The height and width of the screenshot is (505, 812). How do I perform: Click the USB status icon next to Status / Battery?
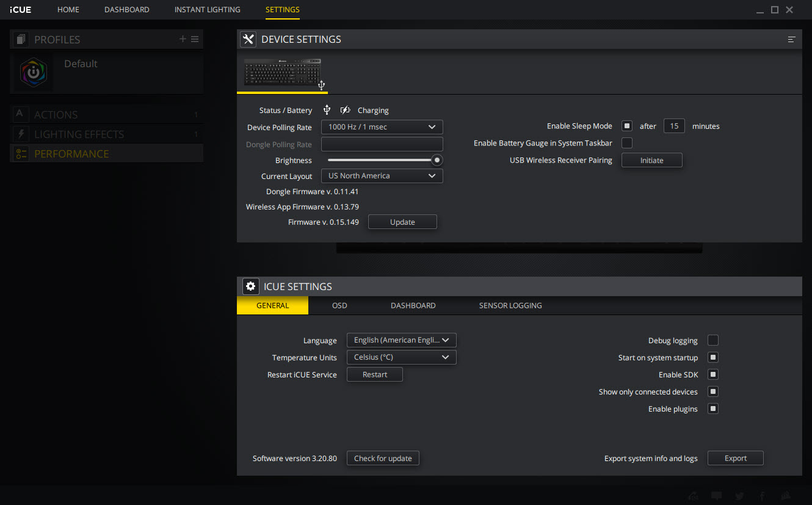[x=327, y=110]
